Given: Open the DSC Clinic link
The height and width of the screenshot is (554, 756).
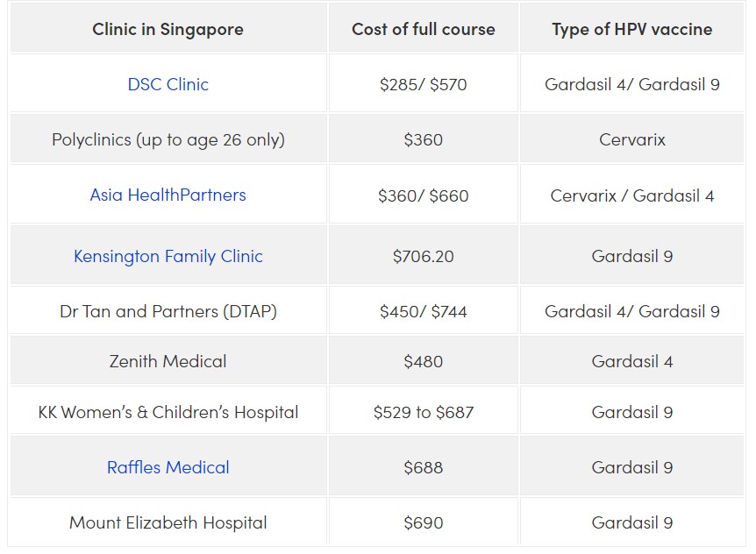Looking at the screenshot, I should pos(168,84).
